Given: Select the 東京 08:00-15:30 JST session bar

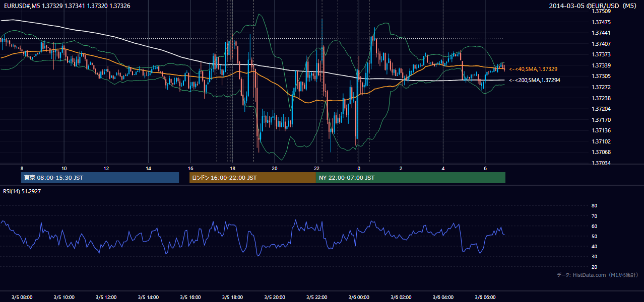Looking at the screenshot, I should (100, 178).
